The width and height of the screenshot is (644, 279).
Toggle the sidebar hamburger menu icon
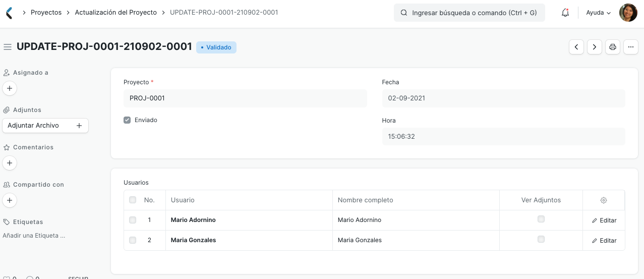point(8,47)
